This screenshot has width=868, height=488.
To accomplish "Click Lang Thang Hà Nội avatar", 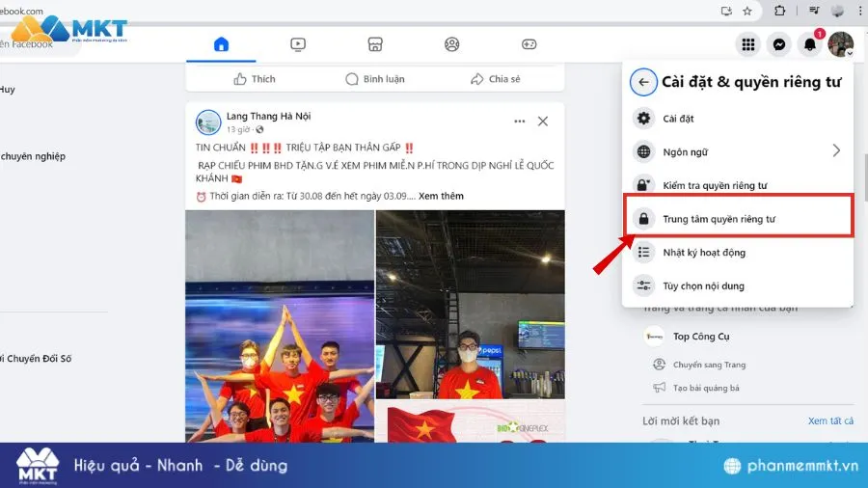I will point(208,122).
